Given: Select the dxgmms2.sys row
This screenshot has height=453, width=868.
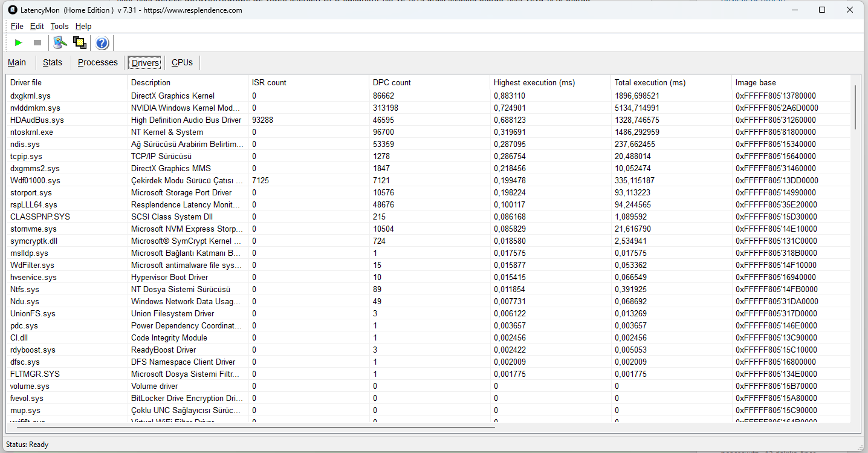Looking at the screenshot, I should [x=428, y=168].
